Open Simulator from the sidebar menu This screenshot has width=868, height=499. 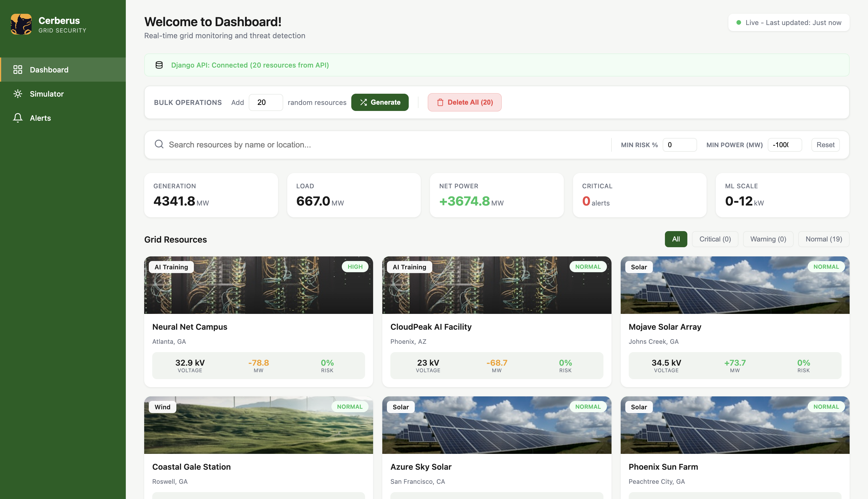[47, 94]
